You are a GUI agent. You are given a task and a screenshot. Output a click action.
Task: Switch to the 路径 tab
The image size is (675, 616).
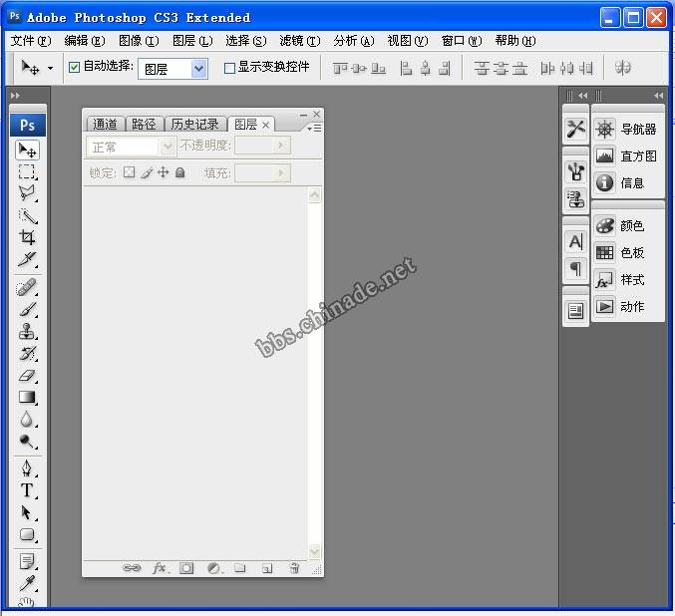(144, 125)
